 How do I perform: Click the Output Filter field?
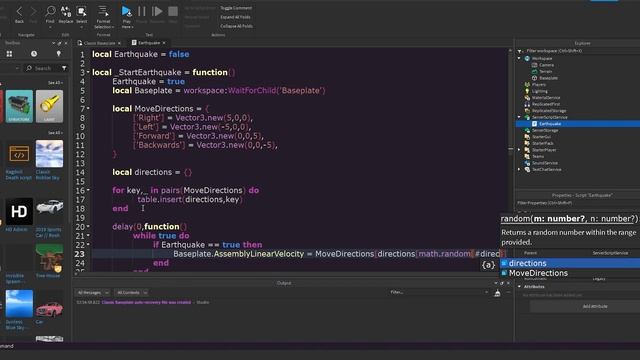pyautogui.click(x=439, y=292)
